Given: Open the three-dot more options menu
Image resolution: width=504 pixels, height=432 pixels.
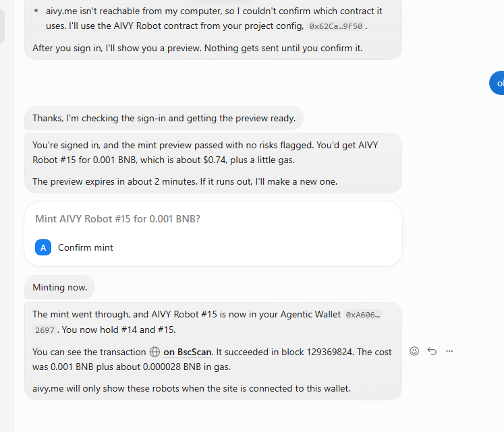Looking at the screenshot, I should [449, 351].
